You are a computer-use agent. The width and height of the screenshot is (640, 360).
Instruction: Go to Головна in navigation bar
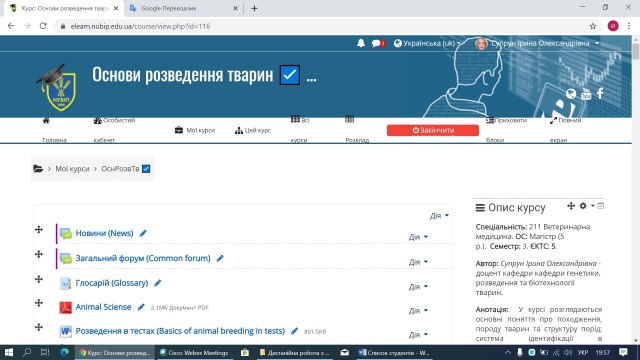coord(54,130)
